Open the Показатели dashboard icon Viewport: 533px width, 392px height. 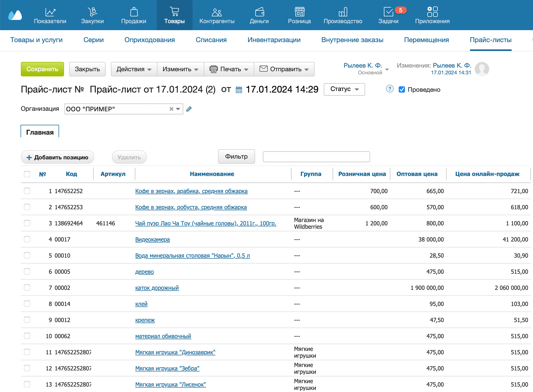50,12
